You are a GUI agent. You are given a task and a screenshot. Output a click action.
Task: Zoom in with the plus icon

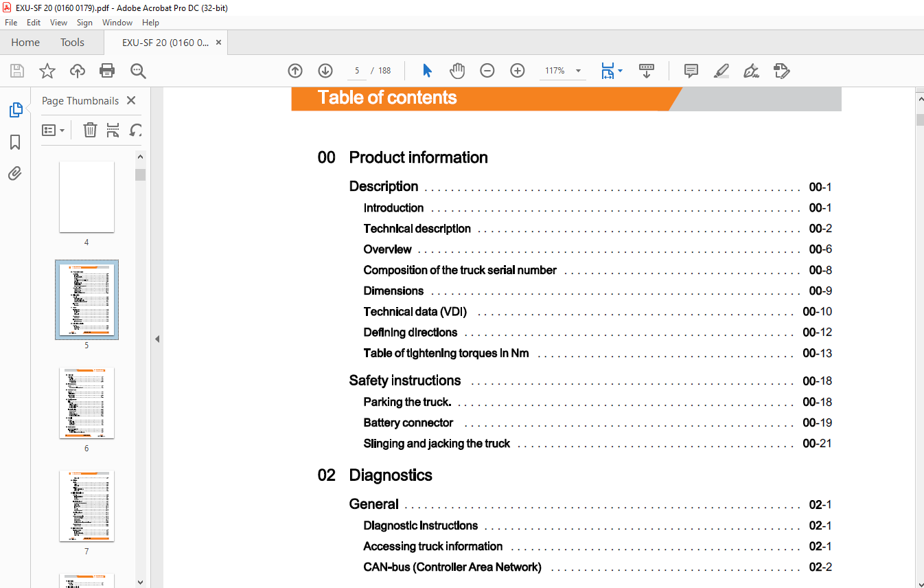coord(518,71)
